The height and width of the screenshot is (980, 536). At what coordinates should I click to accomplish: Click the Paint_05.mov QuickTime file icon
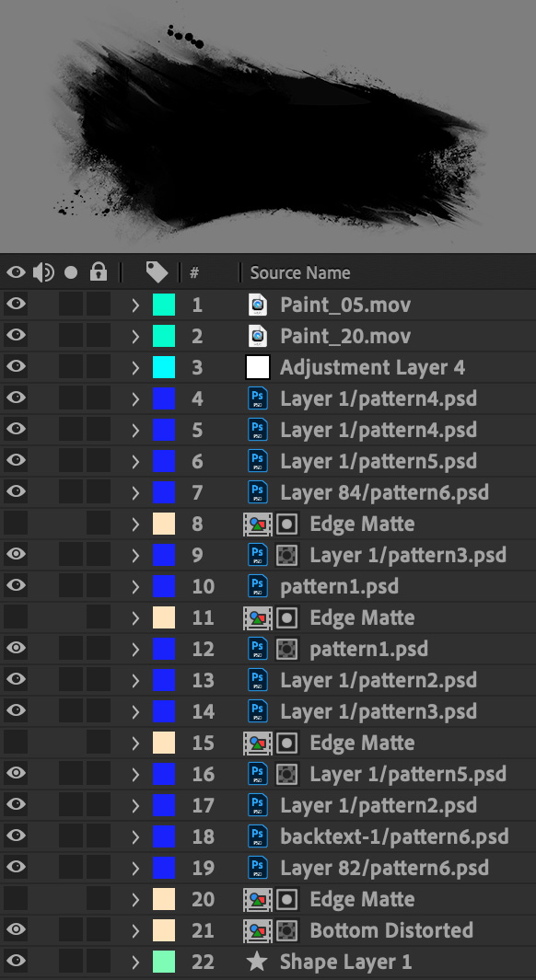coord(258,305)
